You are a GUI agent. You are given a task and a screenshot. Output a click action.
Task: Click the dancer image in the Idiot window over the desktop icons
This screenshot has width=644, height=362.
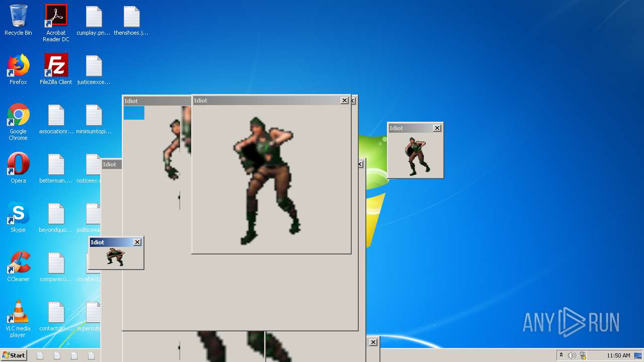click(x=115, y=257)
